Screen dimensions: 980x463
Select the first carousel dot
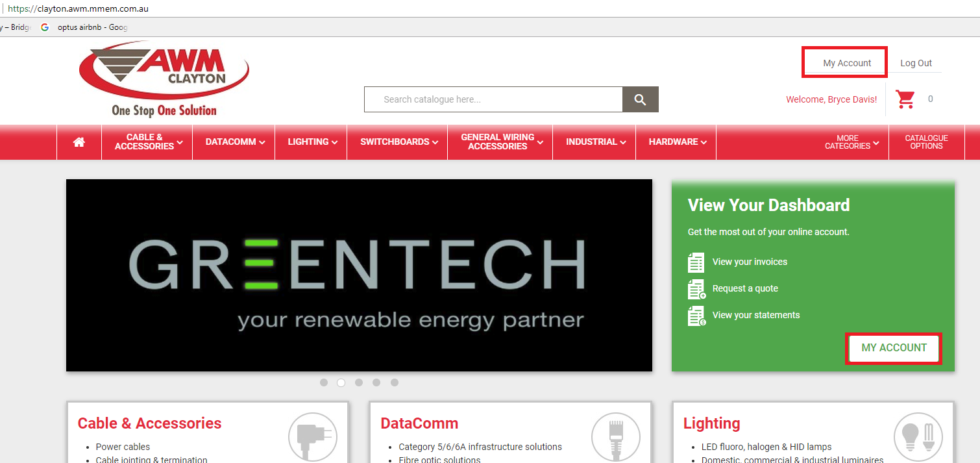click(x=324, y=382)
